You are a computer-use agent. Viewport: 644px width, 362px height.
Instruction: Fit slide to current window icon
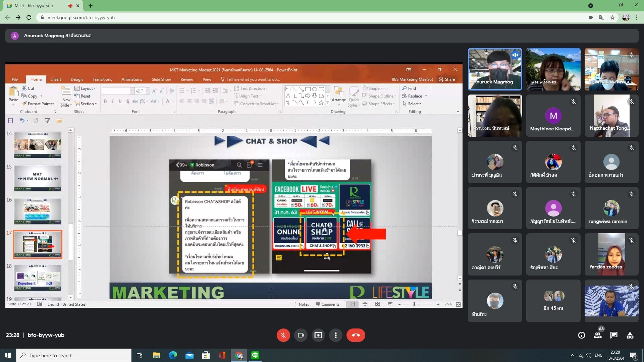tap(458, 304)
